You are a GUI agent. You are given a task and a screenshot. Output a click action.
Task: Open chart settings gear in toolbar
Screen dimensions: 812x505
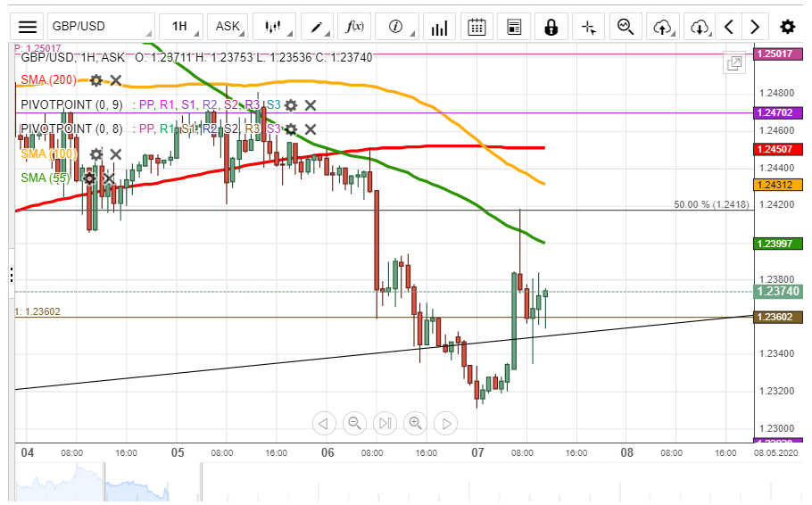pos(788,27)
